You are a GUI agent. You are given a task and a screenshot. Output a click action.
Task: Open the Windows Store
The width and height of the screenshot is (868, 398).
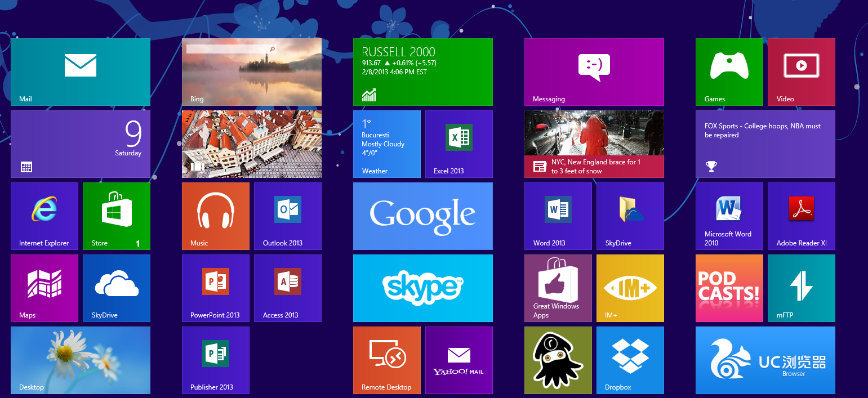point(116,216)
